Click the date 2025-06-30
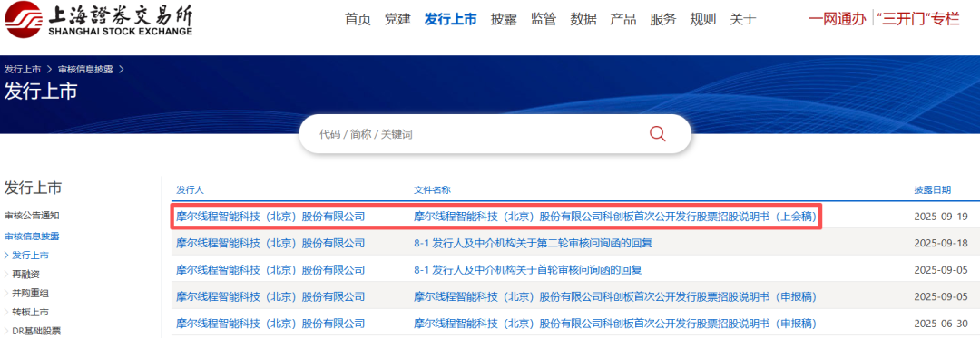The width and height of the screenshot is (980, 338). tap(941, 323)
